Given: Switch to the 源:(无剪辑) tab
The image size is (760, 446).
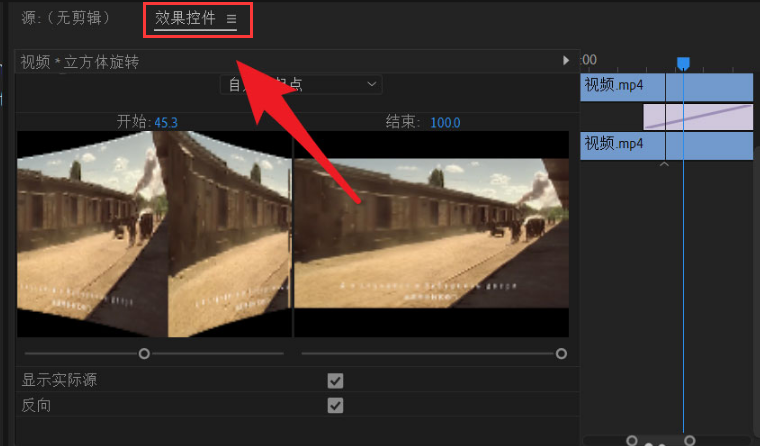Looking at the screenshot, I should (66, 18).
